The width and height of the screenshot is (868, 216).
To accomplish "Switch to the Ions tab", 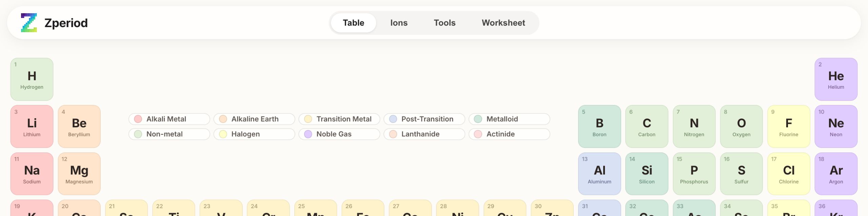I will [x=399, y=23].
